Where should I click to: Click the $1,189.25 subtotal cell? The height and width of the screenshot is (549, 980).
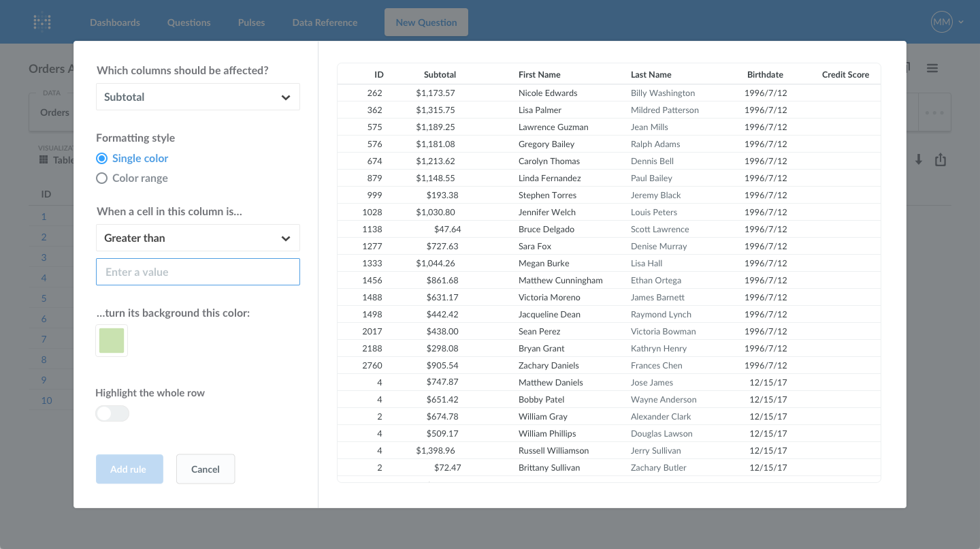click(436, 127)
